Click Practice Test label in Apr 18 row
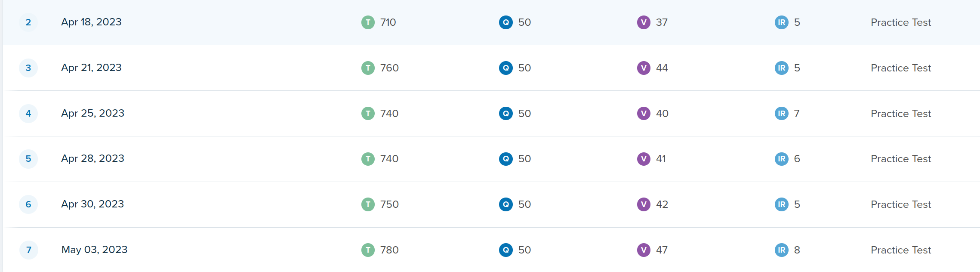980x272 pixels. (900, 22)
